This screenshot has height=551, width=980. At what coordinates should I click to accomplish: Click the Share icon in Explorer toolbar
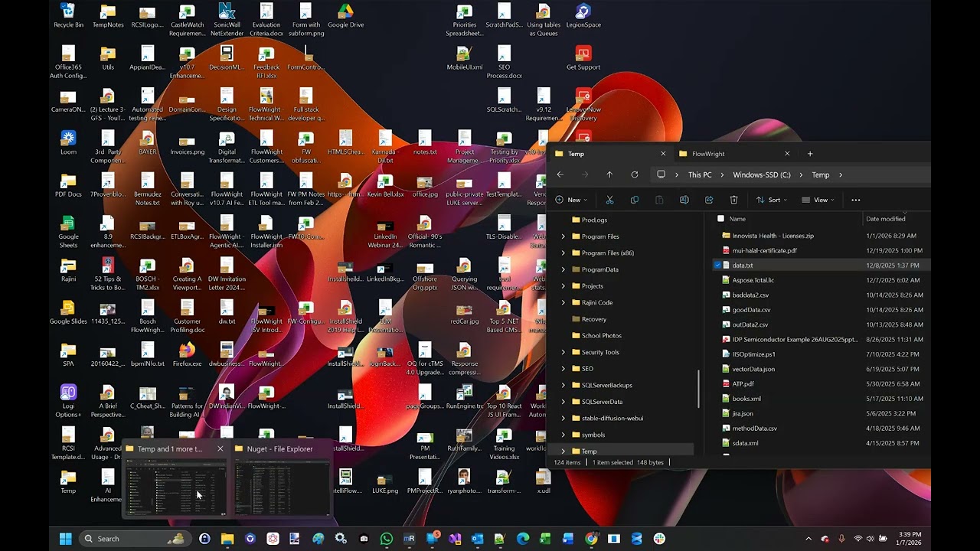point(709,200)
